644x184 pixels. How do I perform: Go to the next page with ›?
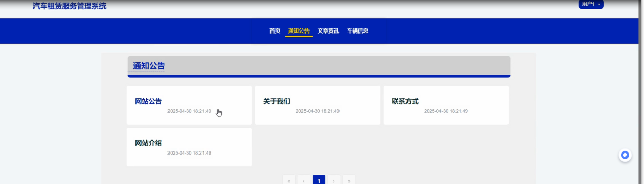coord(334,180)
